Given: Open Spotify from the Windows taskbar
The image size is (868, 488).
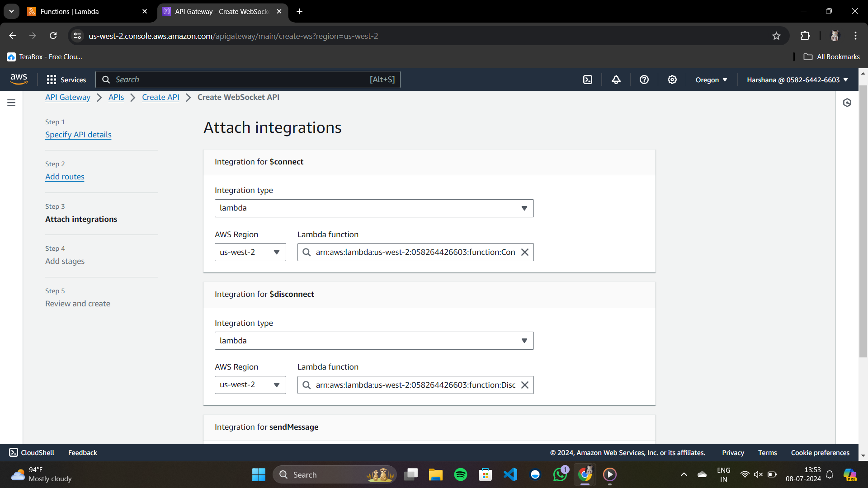Looking at the screenshot, I should [460, 474].
